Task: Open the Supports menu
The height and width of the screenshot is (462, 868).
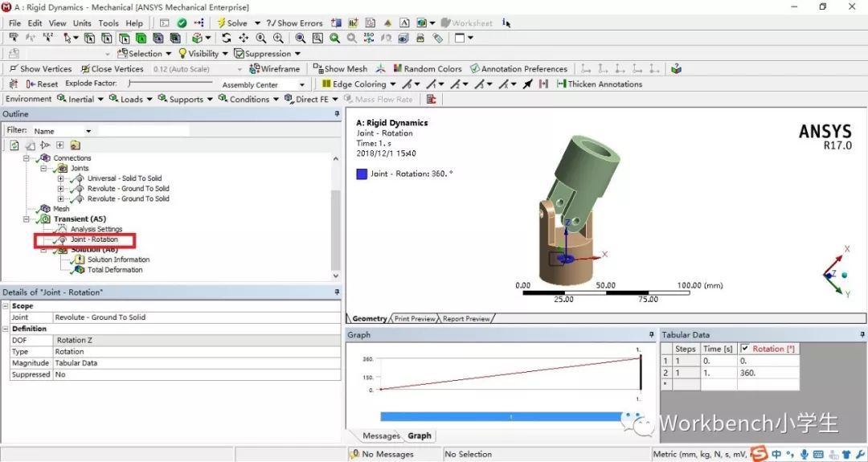Action: pos(186,99)
